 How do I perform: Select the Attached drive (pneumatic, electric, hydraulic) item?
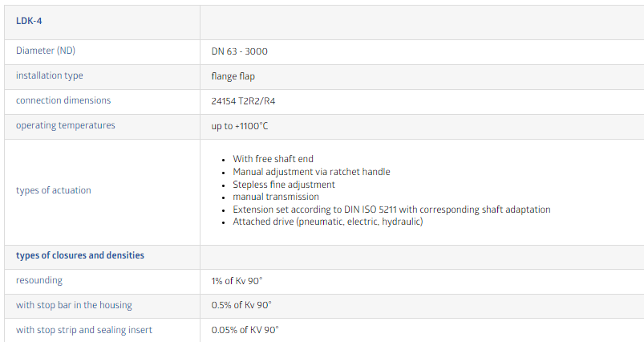point(328,222)
